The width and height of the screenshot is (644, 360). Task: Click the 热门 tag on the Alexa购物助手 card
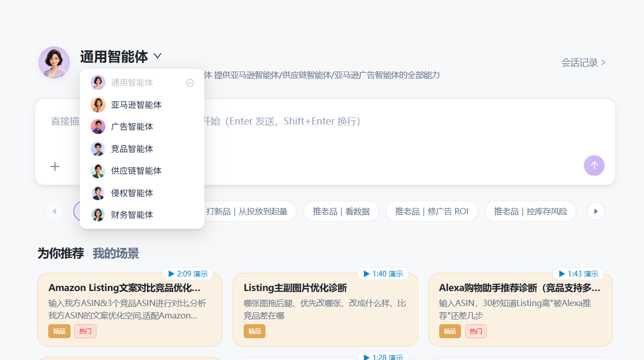point(475,331)
